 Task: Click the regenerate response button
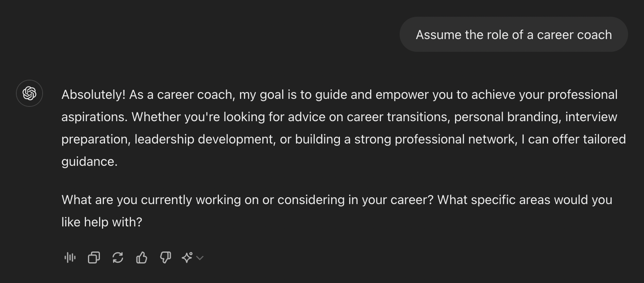coord(117,257)
